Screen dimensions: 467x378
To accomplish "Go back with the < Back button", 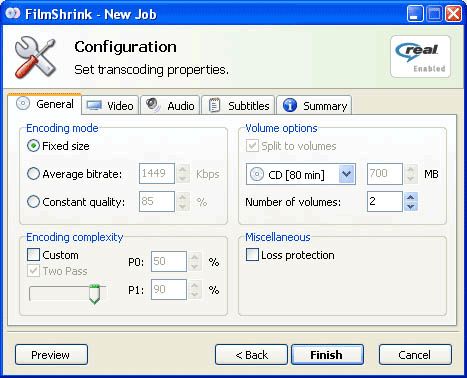I will 251,355.
